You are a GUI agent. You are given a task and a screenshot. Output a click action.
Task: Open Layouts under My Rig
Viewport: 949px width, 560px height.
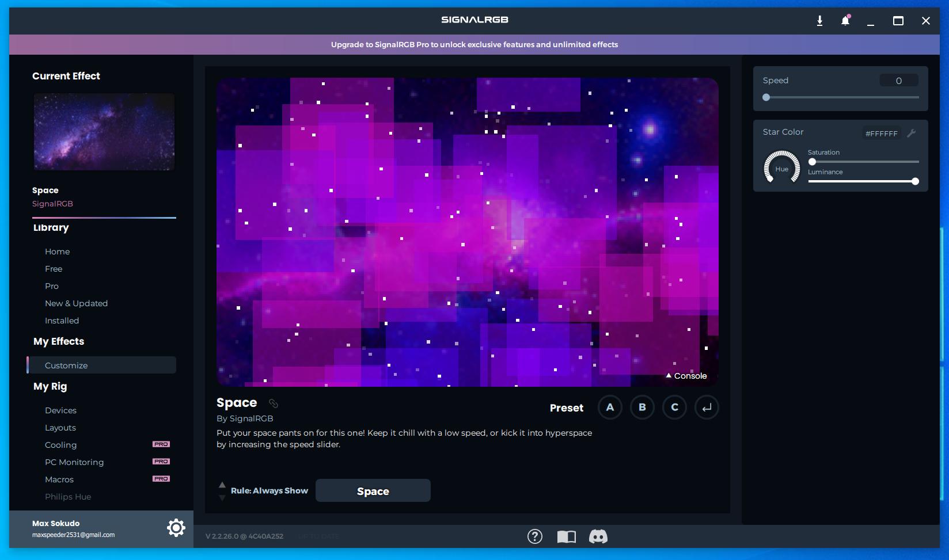(60, 428)
